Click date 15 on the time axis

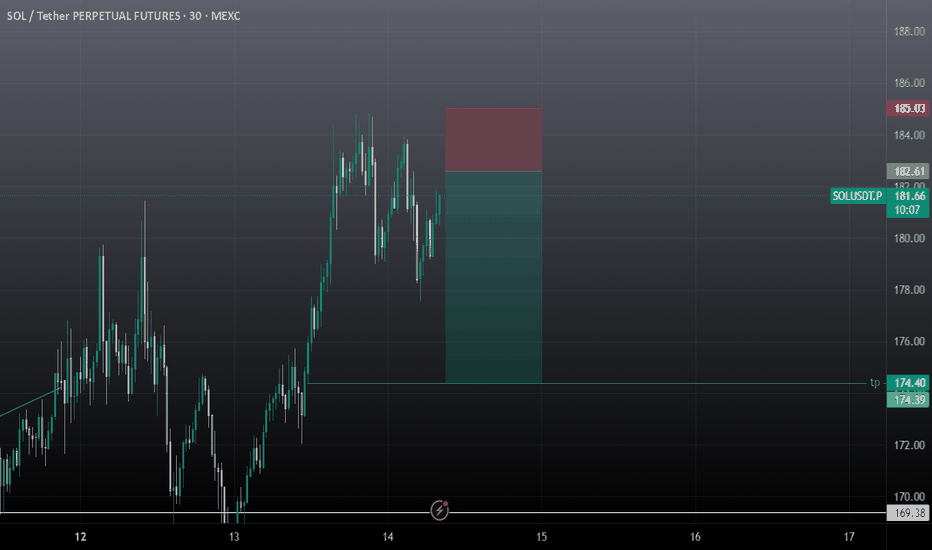click(x=541, y=537)
